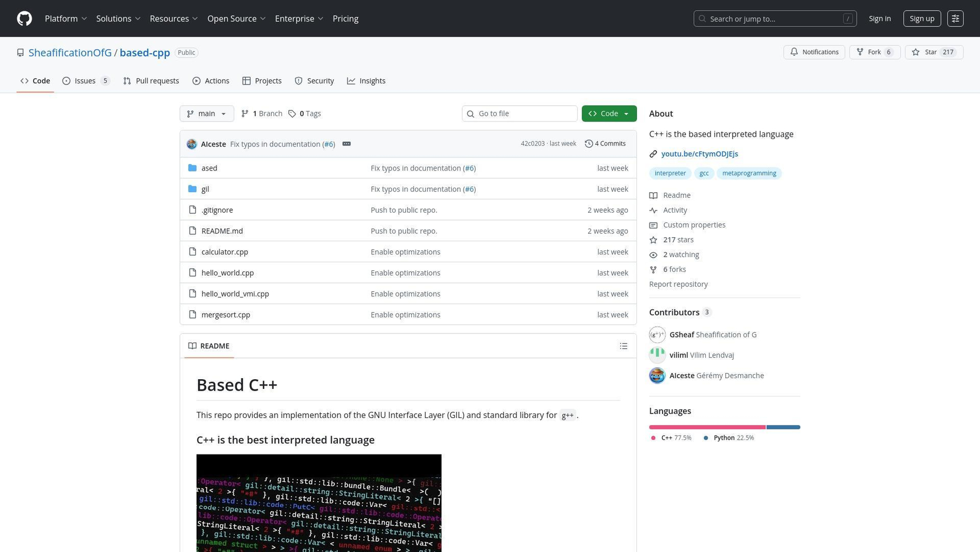980x552 pixels.
Task: Open hello_world.cpp file
Action: [x=227, y=273]
